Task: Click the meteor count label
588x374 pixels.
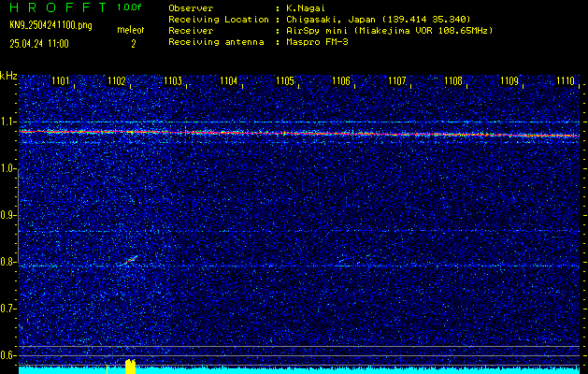Action: (131, 30)
